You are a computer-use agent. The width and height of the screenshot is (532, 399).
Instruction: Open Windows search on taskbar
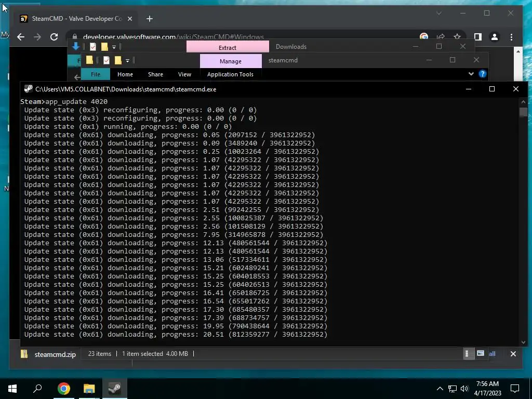coord(37,389)
